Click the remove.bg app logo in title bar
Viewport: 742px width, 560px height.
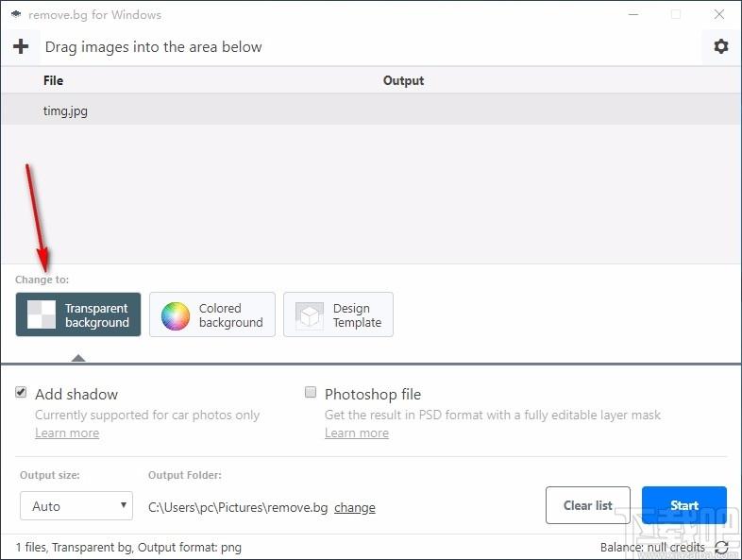16,15
